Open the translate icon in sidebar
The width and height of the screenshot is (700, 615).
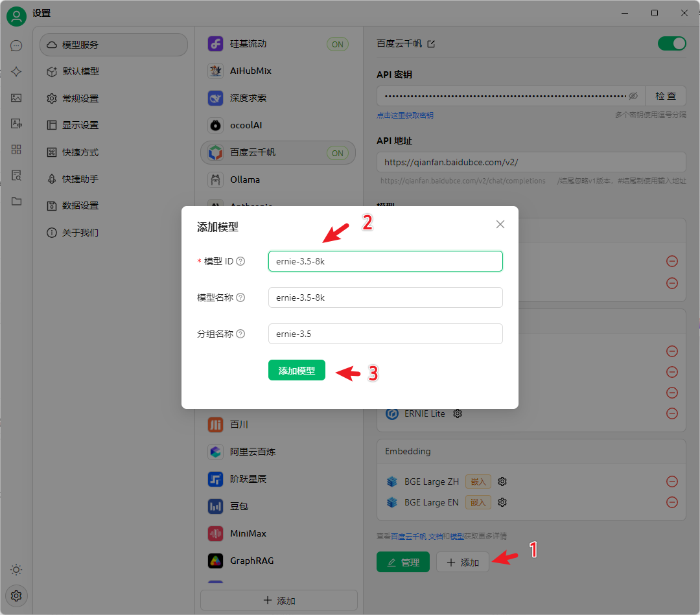(x=16, y=124)
